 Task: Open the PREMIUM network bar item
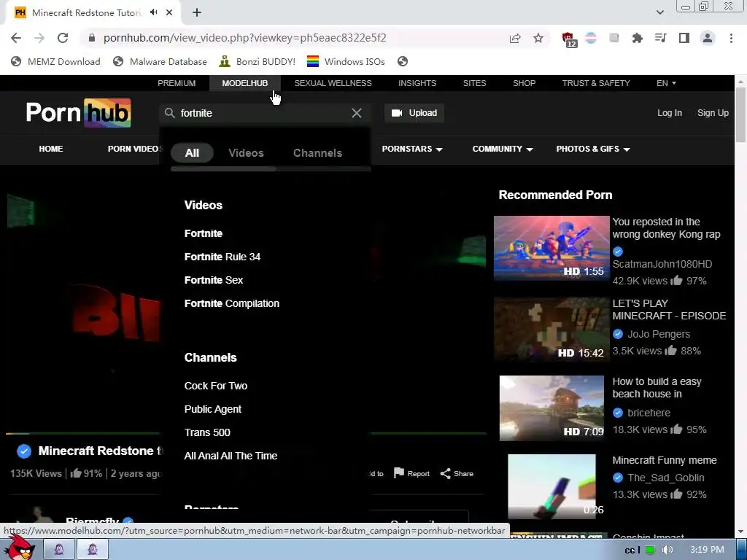click(177, 83)
